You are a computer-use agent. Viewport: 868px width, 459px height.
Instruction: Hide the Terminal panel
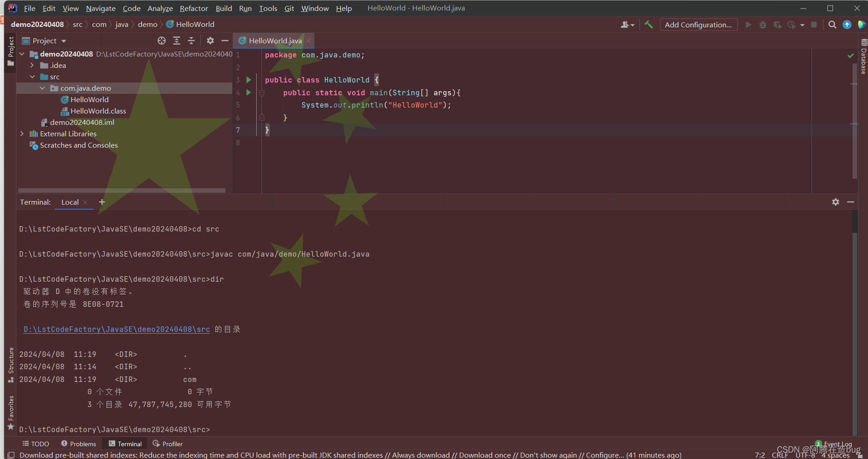coord(851,202)
